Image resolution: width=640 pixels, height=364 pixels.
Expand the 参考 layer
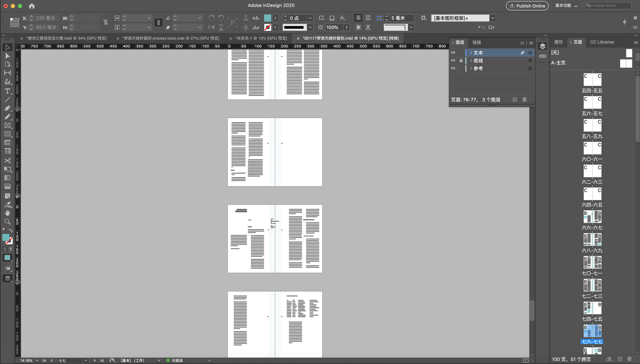click(471, 68)
